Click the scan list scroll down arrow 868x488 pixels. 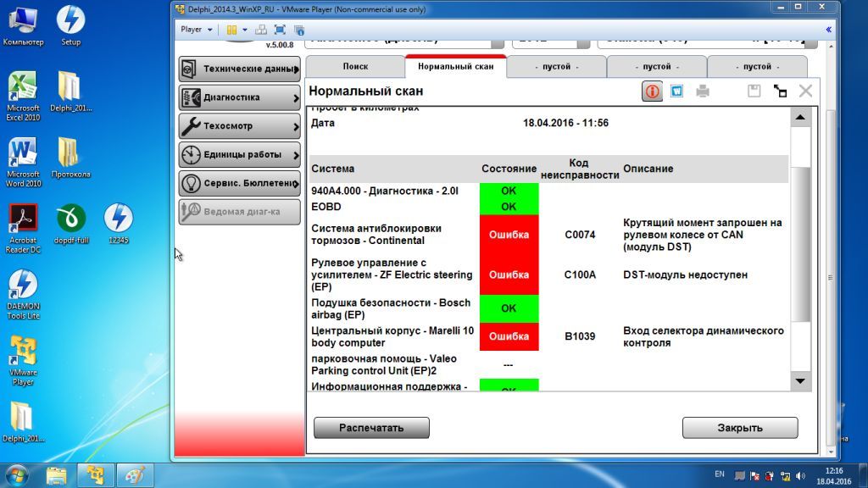coord(800,381)
